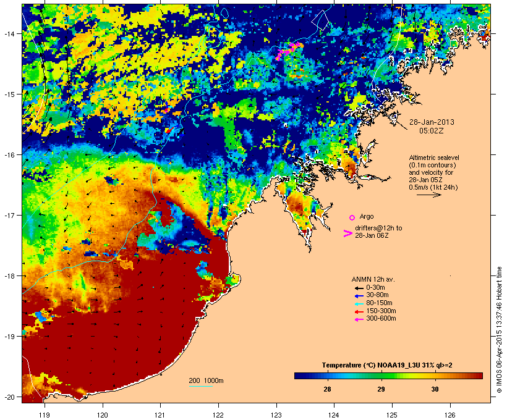Click the '0.5m/s (1kt 24h)' caption
The width and height of the screenshot is (507, 420).
pyautogui.click(x=433, y=187)
